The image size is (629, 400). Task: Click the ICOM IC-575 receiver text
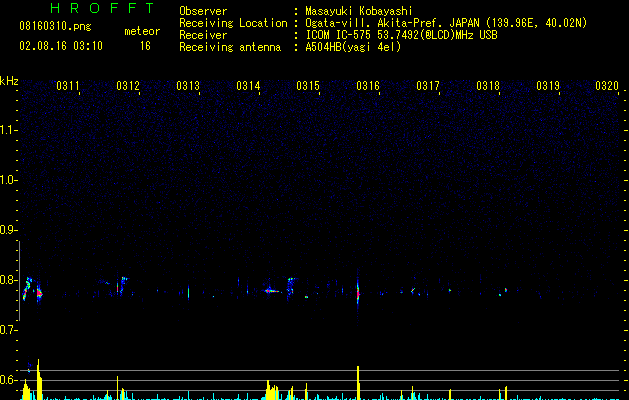401,35
